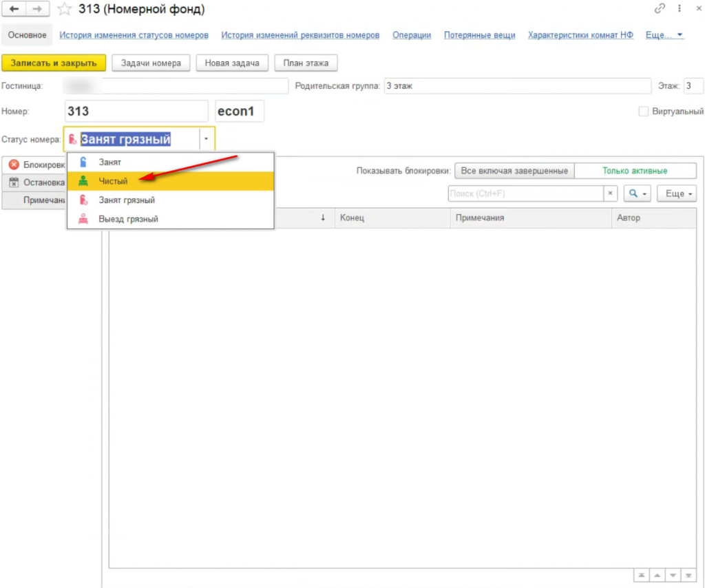Viewport: 705px width, 588px height.
Task: Click Записать и закрыть button
Action: (x=54, y=63)
